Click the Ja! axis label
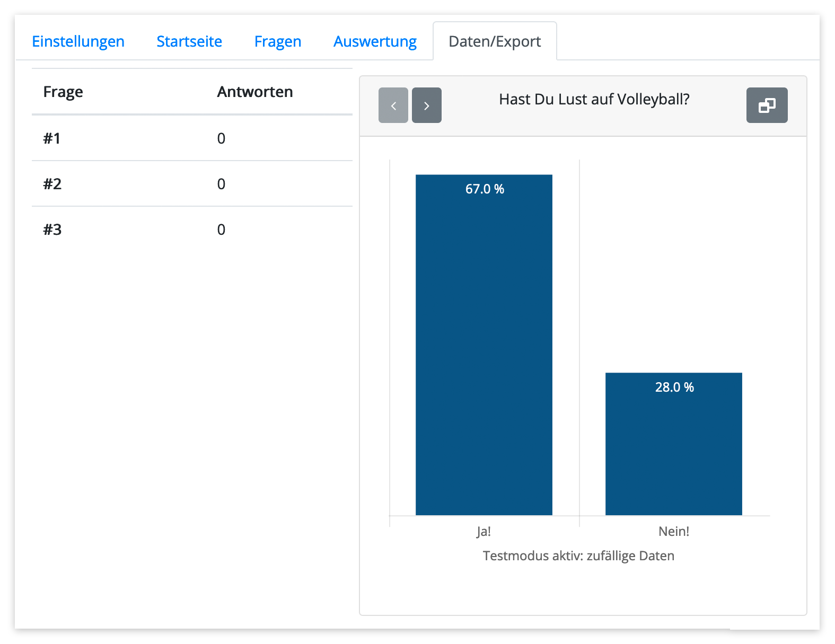The height and width of the screenshot is (644, 835). click(x=484, y=531)
